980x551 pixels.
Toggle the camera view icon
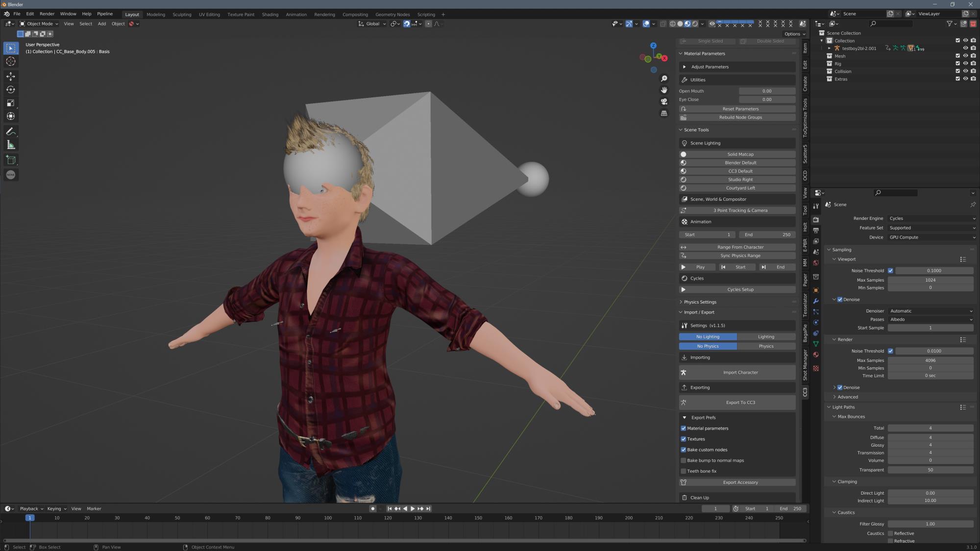click(x=664, y=102)
